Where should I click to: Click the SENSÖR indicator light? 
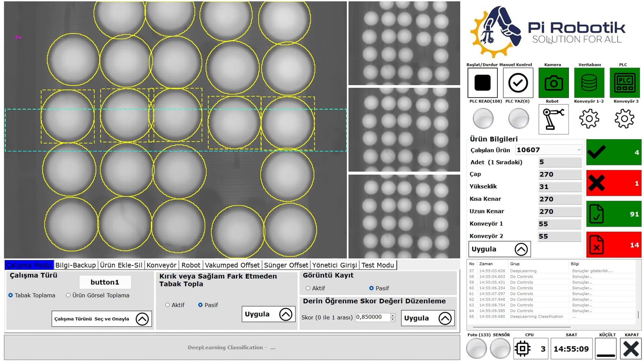[500, 348]
